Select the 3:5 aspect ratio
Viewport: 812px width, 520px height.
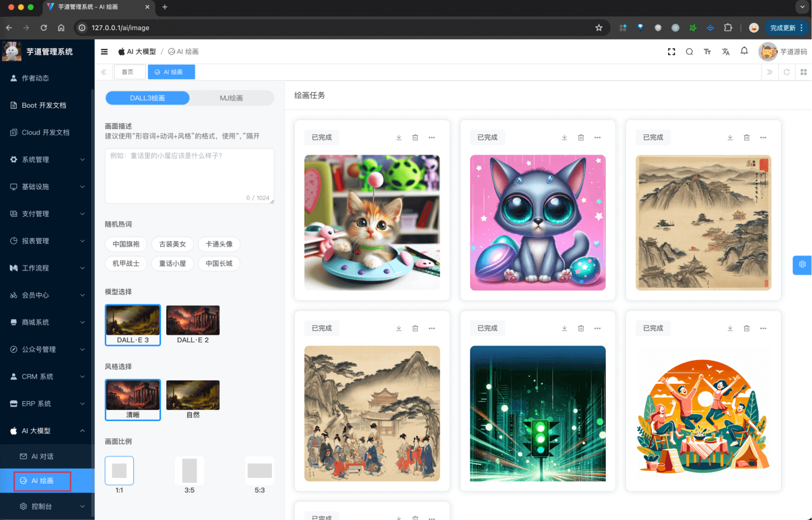click(190, 470)
